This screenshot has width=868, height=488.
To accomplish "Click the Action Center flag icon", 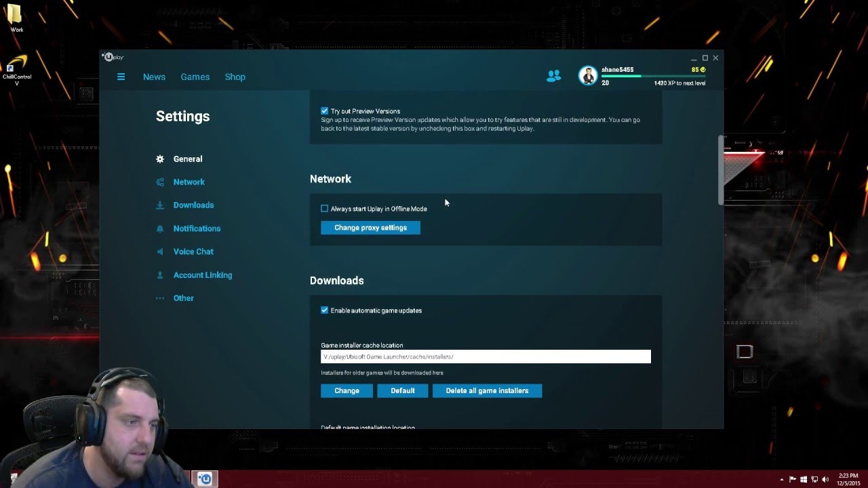I will (x=793, y=479).
